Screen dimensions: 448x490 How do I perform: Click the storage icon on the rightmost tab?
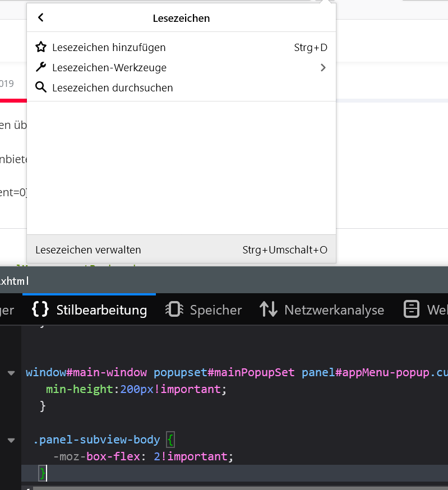[x=412, y=309]
